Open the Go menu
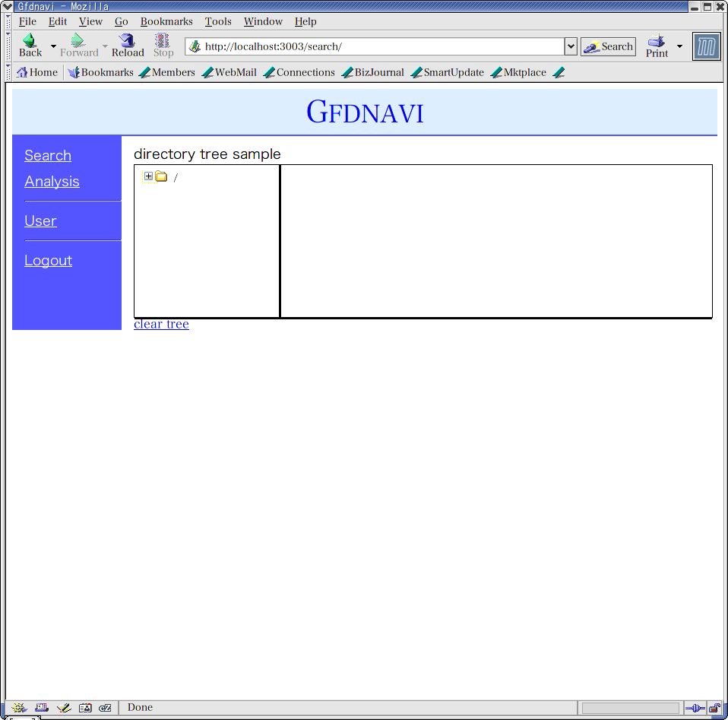Viewport: 728px width, 720px height. 121,21
